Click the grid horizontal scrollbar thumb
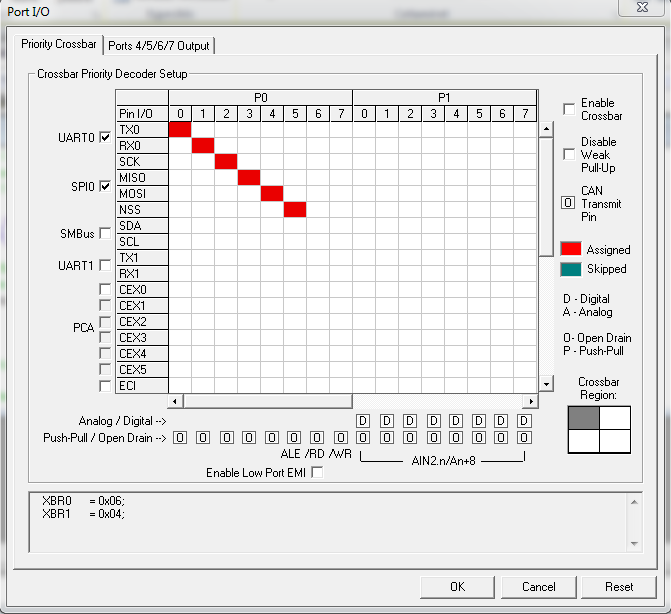671x614 pixels. [268, 401]
